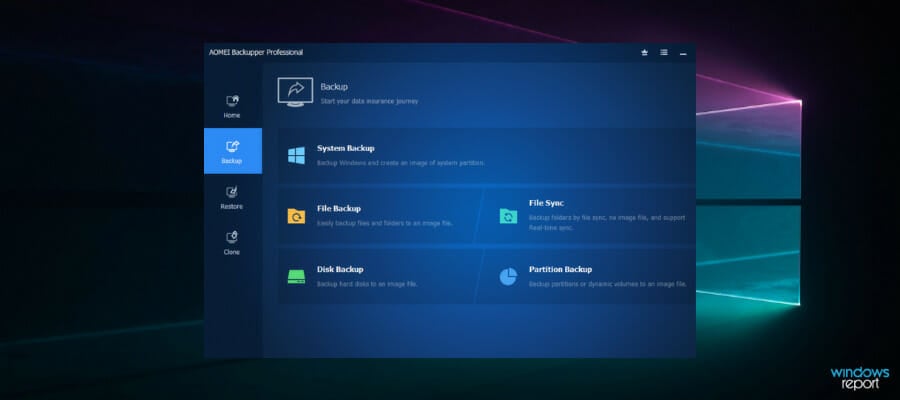Choose the Disk Backup title text
The image size is (900, 400).
coord(340,269)
